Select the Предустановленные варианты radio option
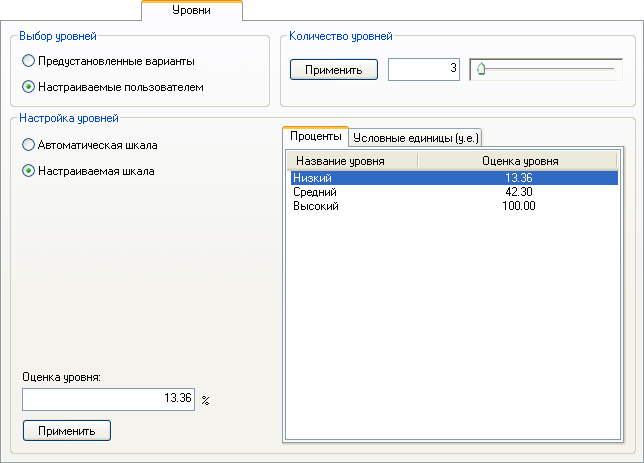Image resolution: width=644 pixels, height=463 pixels. click(108, 61)
